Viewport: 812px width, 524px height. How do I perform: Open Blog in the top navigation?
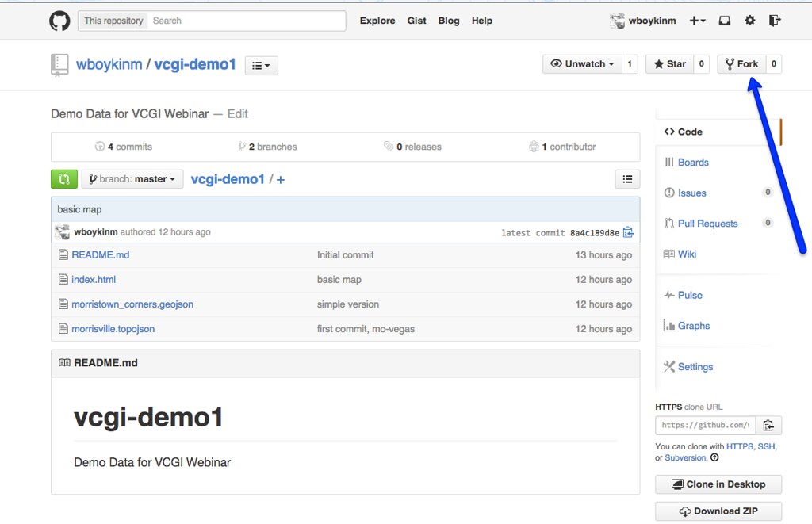[449, 21]
